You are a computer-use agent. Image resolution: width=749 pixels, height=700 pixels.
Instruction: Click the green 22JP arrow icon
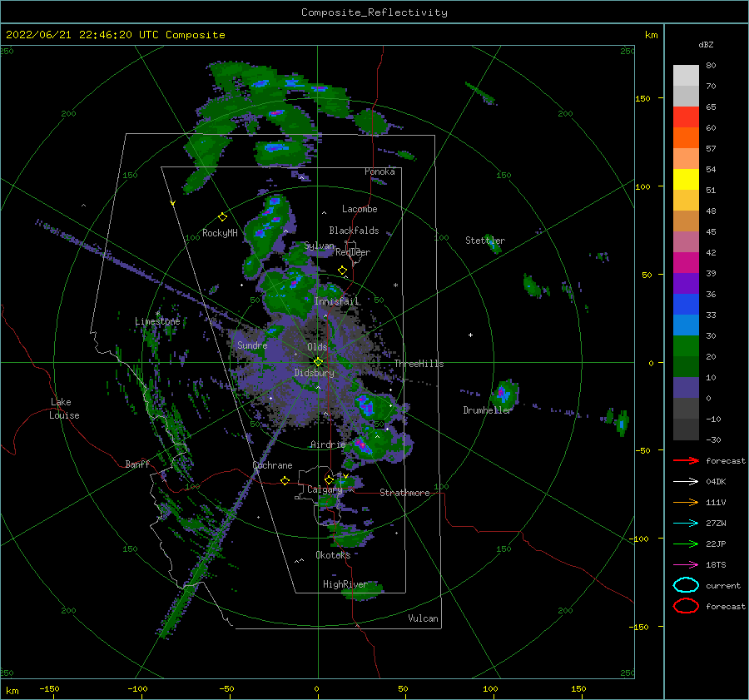point(686,544)
